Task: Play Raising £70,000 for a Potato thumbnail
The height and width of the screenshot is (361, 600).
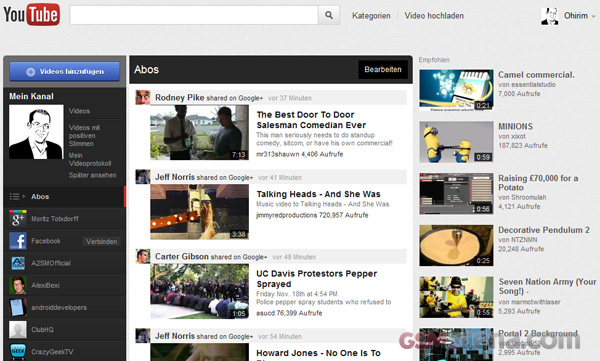Action: [x=456, y=194]
